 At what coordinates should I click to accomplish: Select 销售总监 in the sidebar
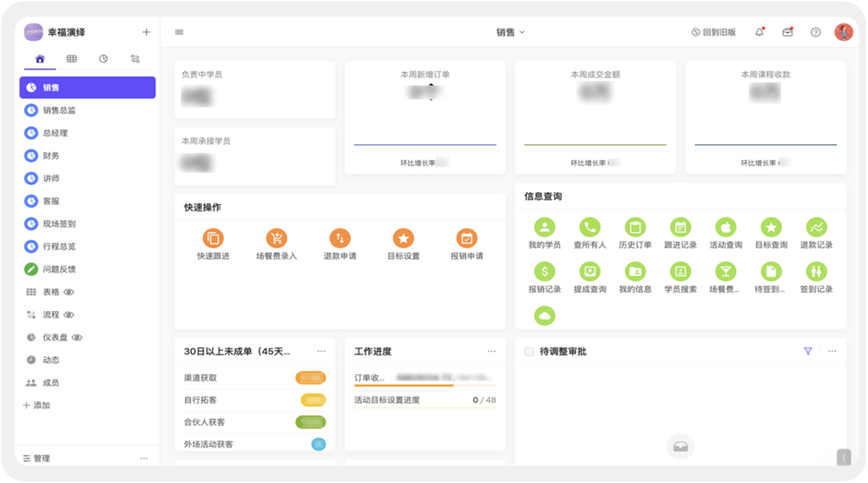pos(58,110)
